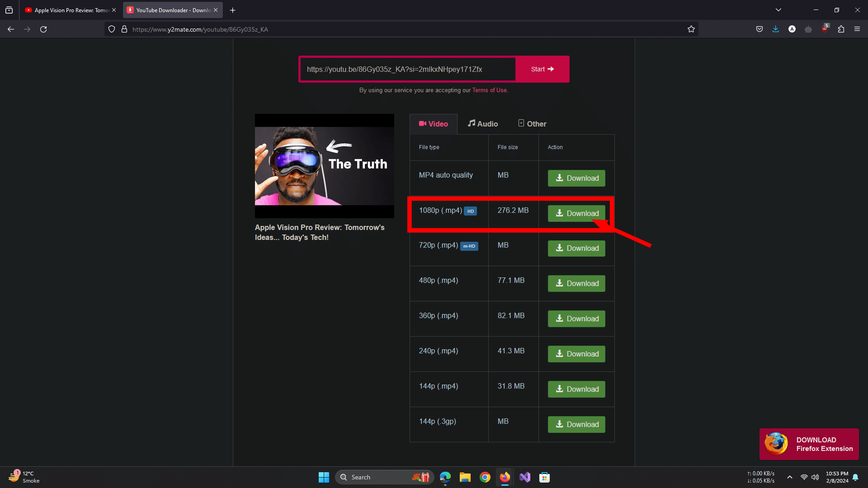Download the 480p mp4 version
The image size is (868, 488).
pos(576,283)
